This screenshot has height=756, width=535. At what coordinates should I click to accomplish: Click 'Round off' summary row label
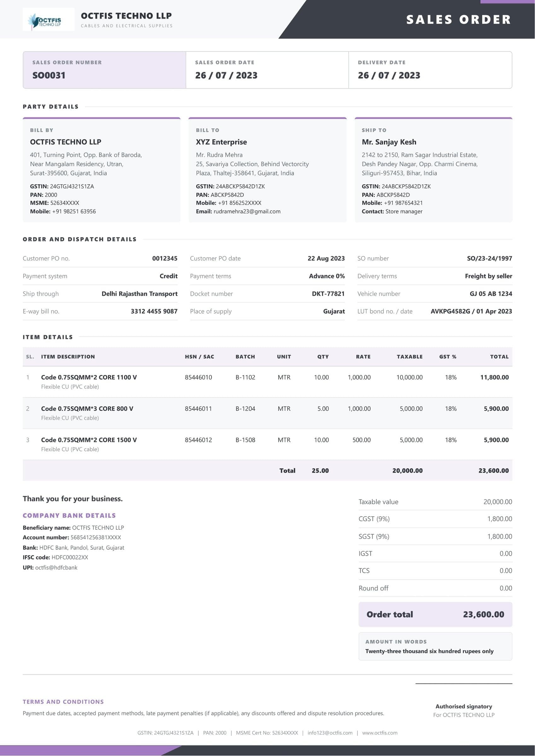(373, 588)
